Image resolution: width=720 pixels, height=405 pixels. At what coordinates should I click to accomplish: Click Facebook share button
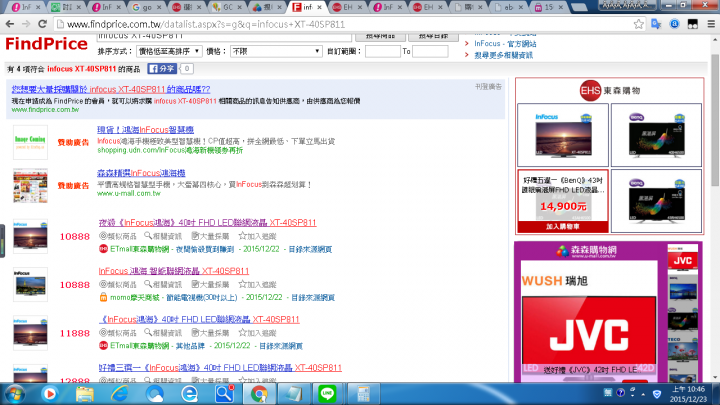coord(162,69)
